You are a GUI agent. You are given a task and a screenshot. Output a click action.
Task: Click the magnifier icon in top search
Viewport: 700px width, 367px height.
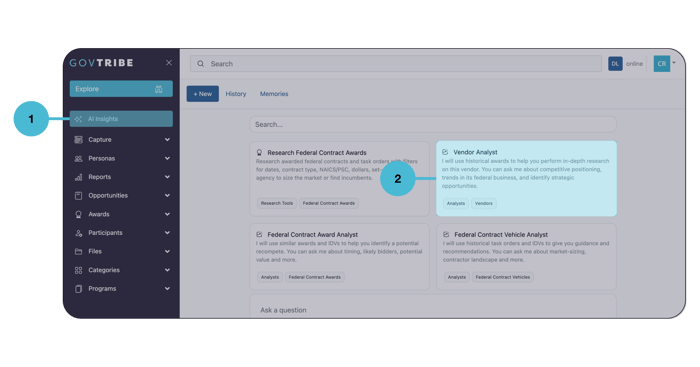pos(201,64)
